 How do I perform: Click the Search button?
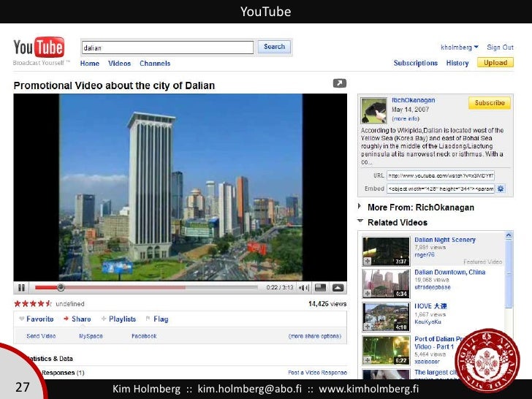(274, 47)
